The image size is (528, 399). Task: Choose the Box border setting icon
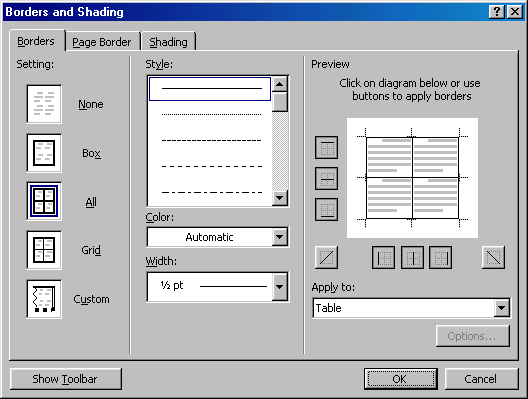click(44, 153)
